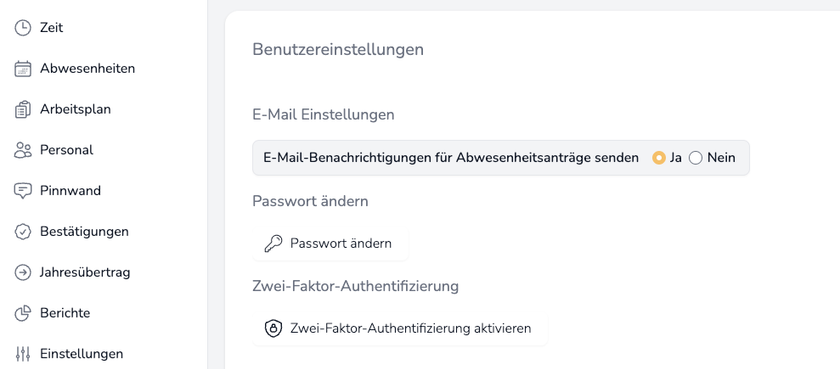Click the shield lock two-factor icon
The image size is (840, 369).
pyautogui.click(x=273, y=328)
